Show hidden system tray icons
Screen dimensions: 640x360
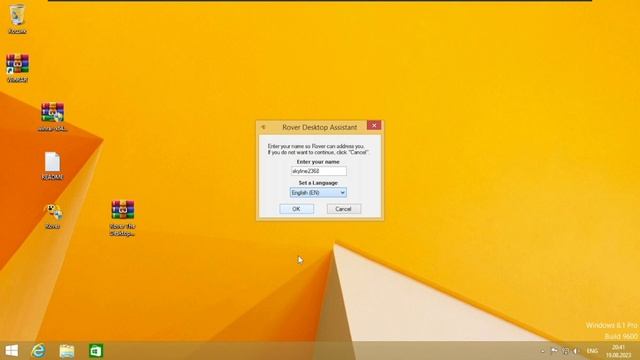pyautogui.click(x=542, y=351)
